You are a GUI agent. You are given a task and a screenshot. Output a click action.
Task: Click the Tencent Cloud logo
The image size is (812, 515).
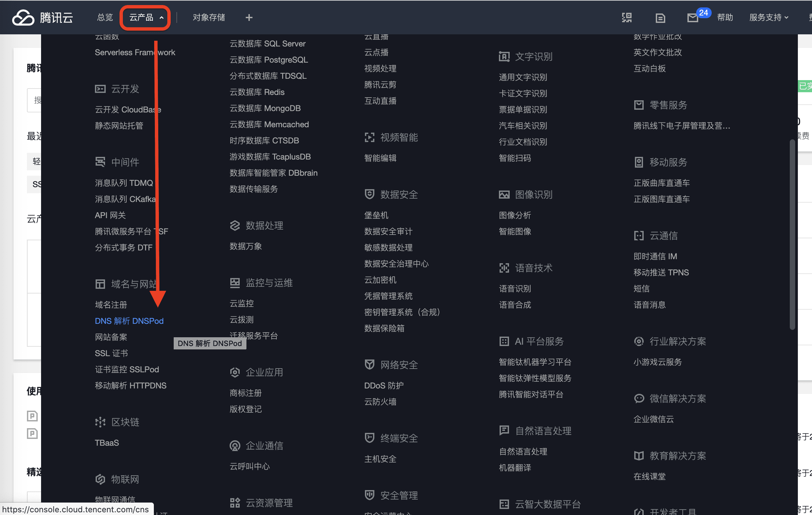pyautogui.click(x=43, y=18)
